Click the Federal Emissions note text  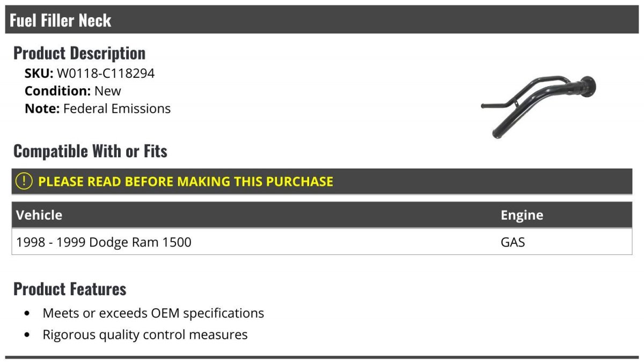pyautogui.click(x=117, y=108)
